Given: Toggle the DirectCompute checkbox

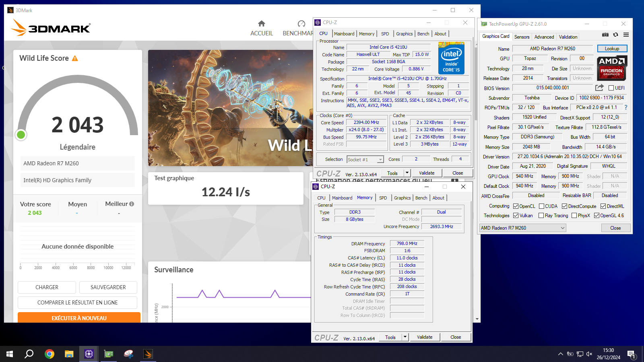Looking at the screenshot, I should point(564,206).
